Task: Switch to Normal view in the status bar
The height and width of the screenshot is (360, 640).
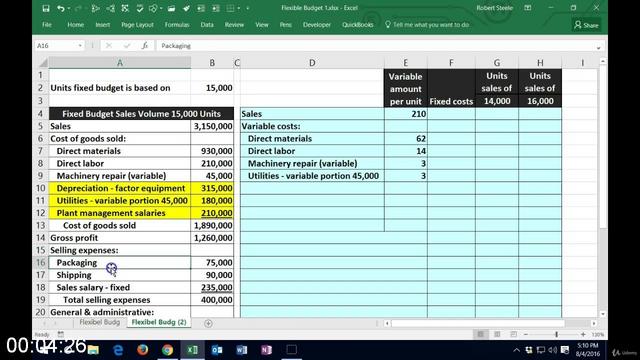Action: click(x=480, y=334)
